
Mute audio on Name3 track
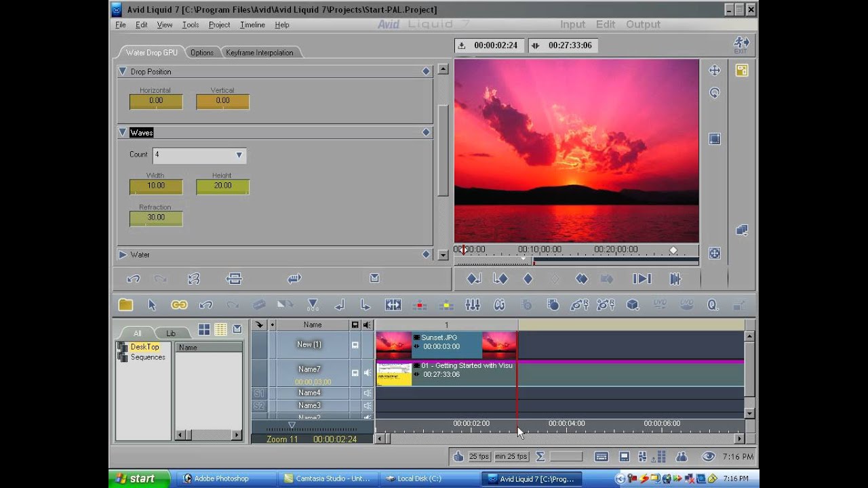coord(367,405)
